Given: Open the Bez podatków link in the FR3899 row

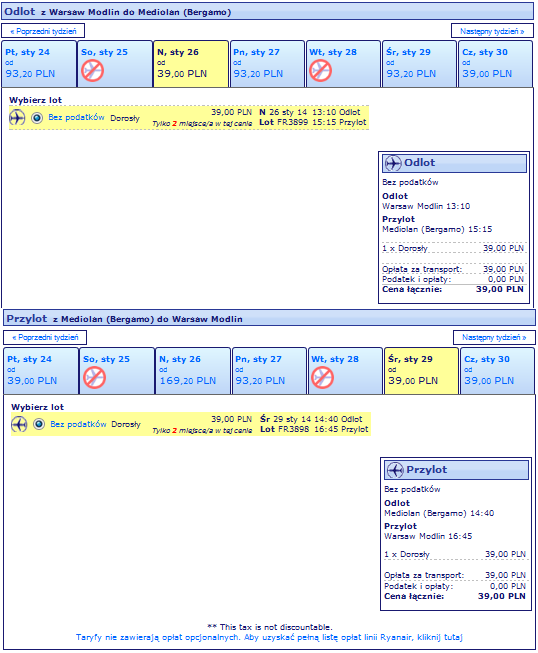Looking at the screenshot, I should [x=76, y=117].
